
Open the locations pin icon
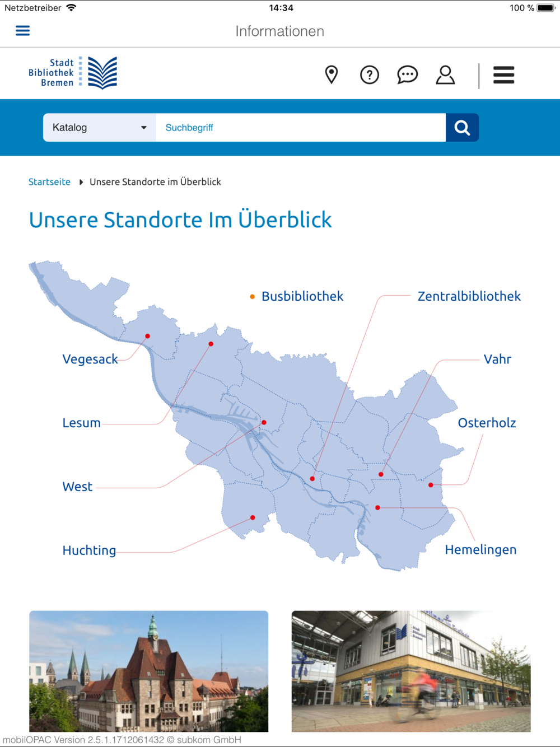332,74
